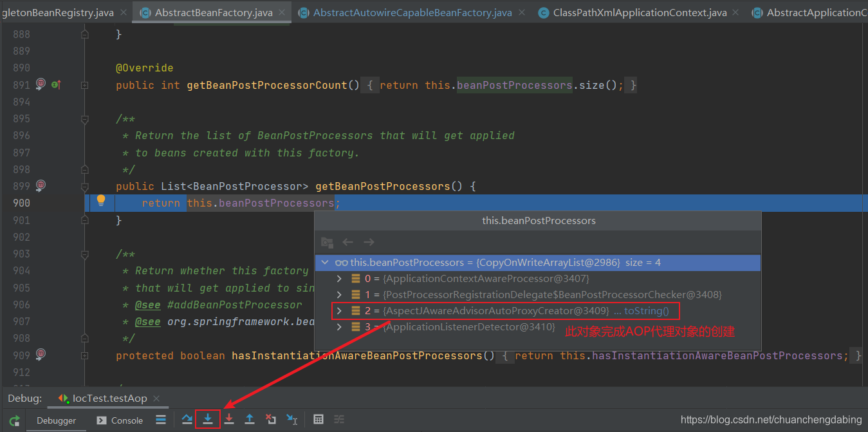Click the implements gutter icon on line 891
868x432 pixels.
pos(56,84)
